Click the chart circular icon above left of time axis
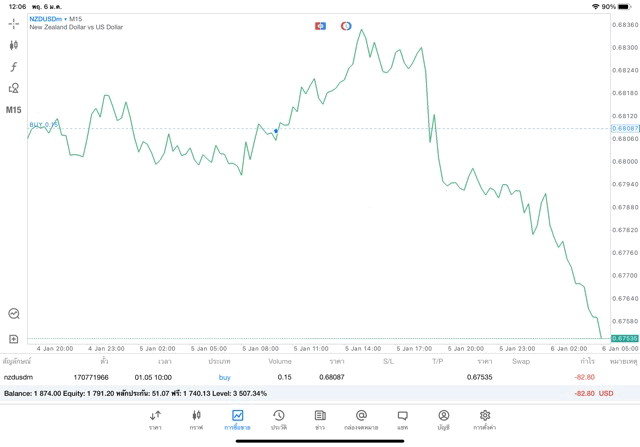 [14, 314]
